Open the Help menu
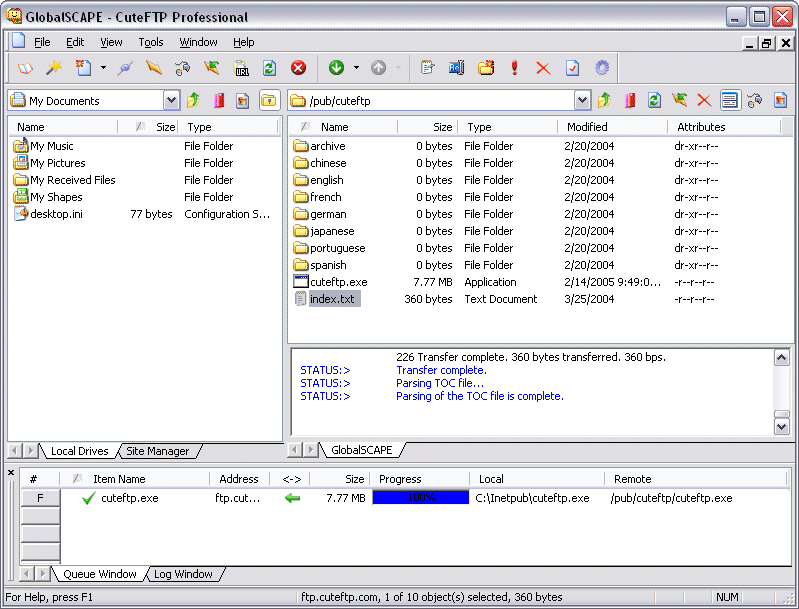This screenshot has width=799, height=609. click(244, 42)
